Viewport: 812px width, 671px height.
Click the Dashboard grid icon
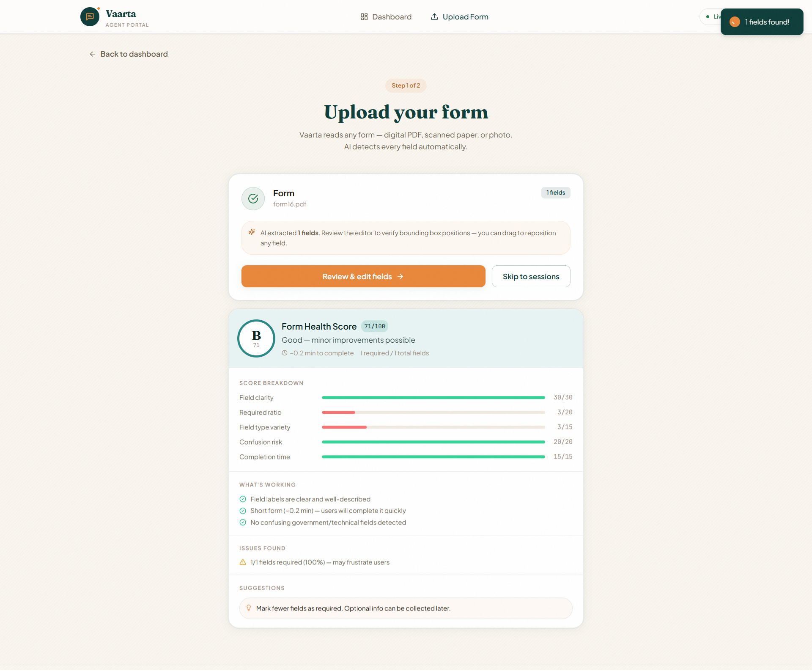click(x=364, y=17)
